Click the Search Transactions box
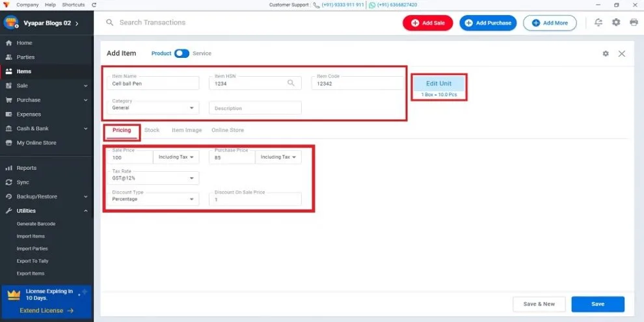The height and width of the screenshot is (322, 644). tap(152, 23)
